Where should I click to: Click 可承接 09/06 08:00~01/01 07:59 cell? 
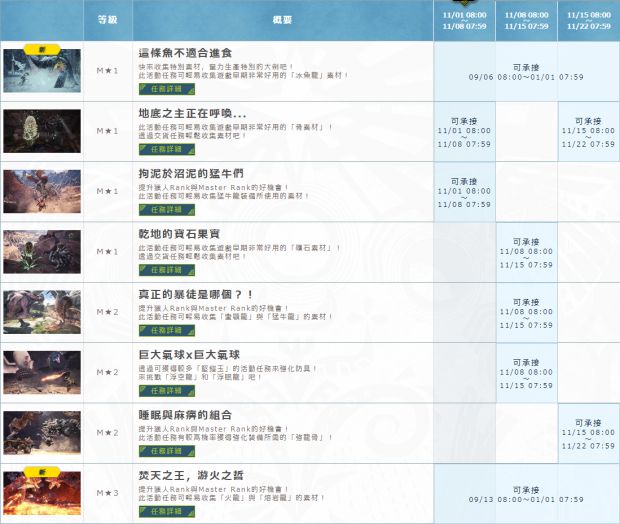coord(526,72)
